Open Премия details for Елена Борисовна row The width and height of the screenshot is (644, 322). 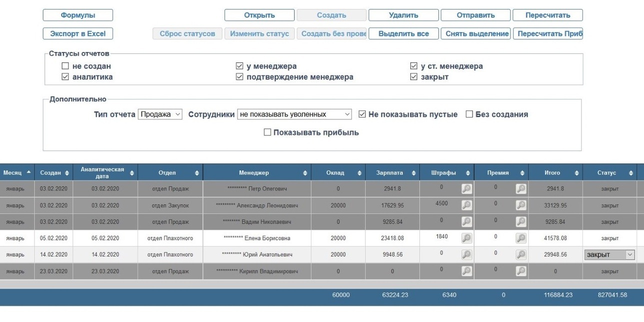pos(520,238)
